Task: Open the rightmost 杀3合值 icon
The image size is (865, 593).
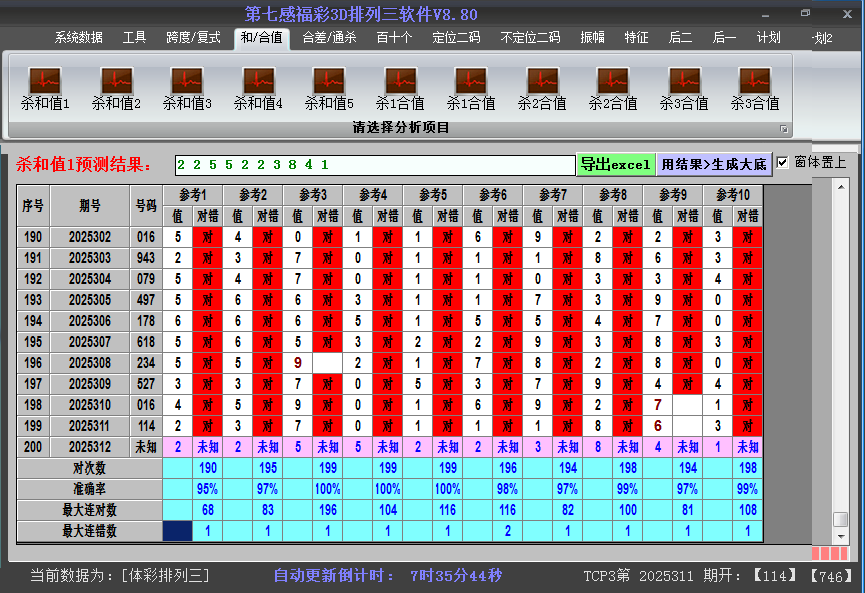Action: [x=755, y=81]
